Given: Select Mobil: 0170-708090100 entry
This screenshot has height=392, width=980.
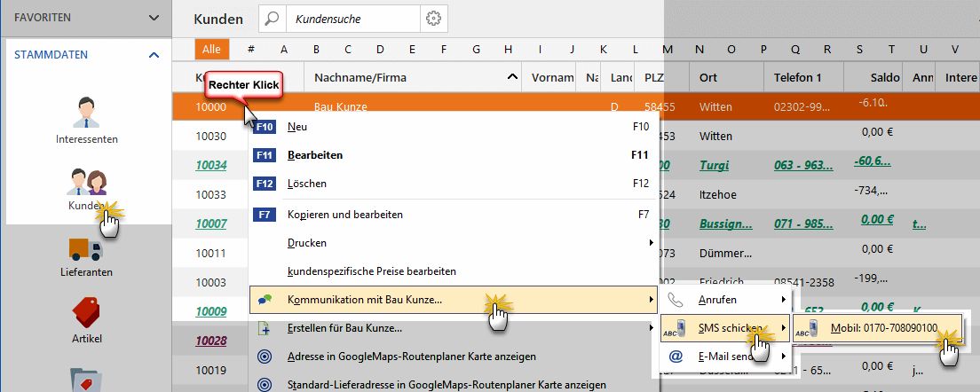Looking at the screenshot, I should [878, 328].
